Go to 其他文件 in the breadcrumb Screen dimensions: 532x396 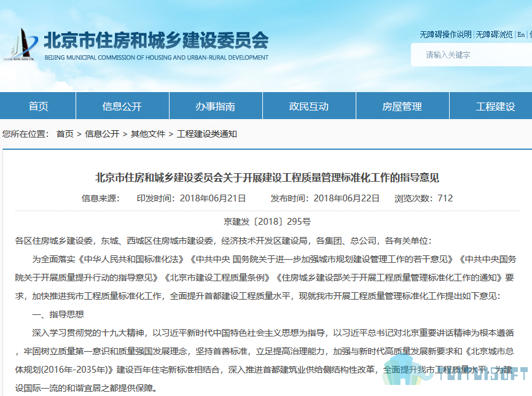(148, 134)
